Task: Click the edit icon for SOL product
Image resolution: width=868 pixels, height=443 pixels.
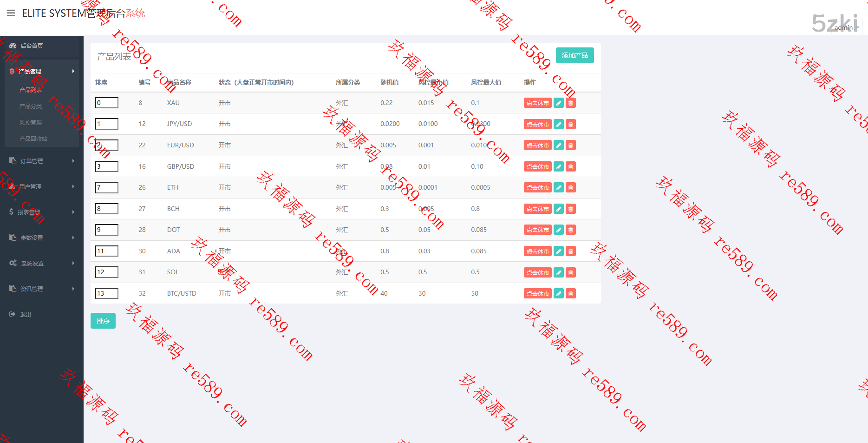Action: click(559, 272)
